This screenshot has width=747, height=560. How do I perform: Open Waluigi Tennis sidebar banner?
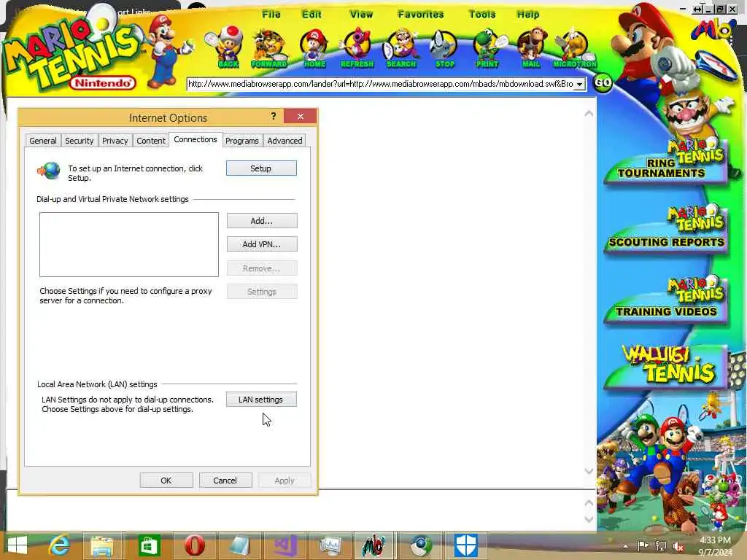click(x=665, y=366)
